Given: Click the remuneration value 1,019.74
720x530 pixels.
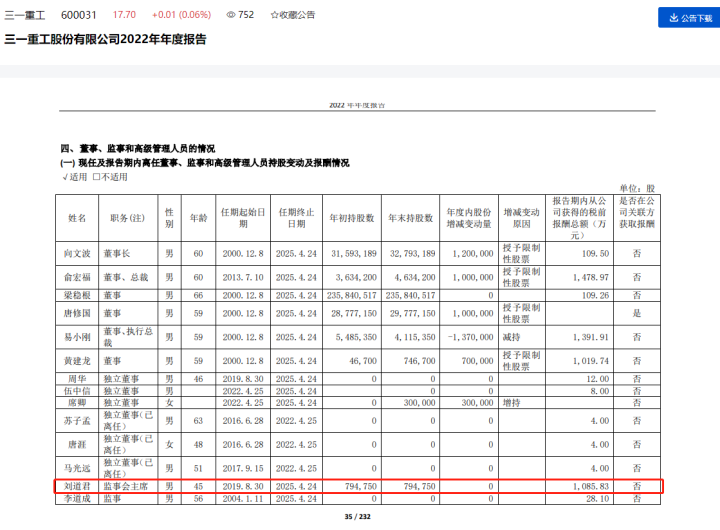Looking at the screenshot, I should 591,361.
